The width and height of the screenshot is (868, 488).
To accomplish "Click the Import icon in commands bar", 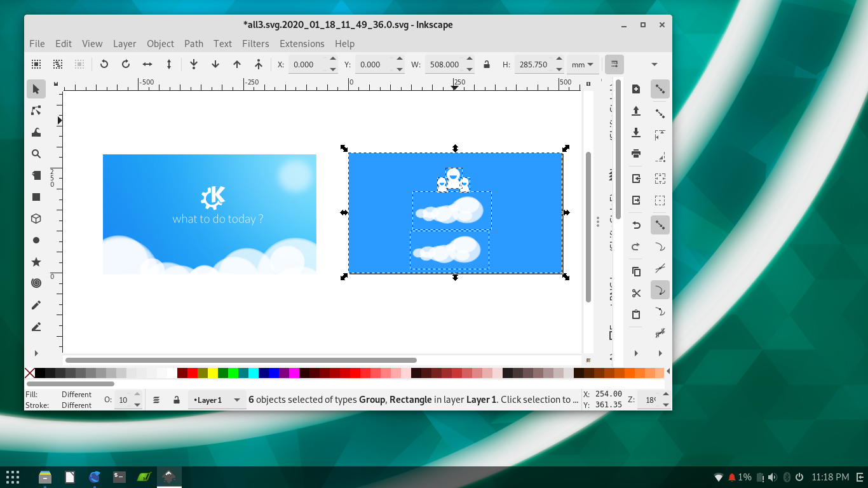I will point(636,179).
